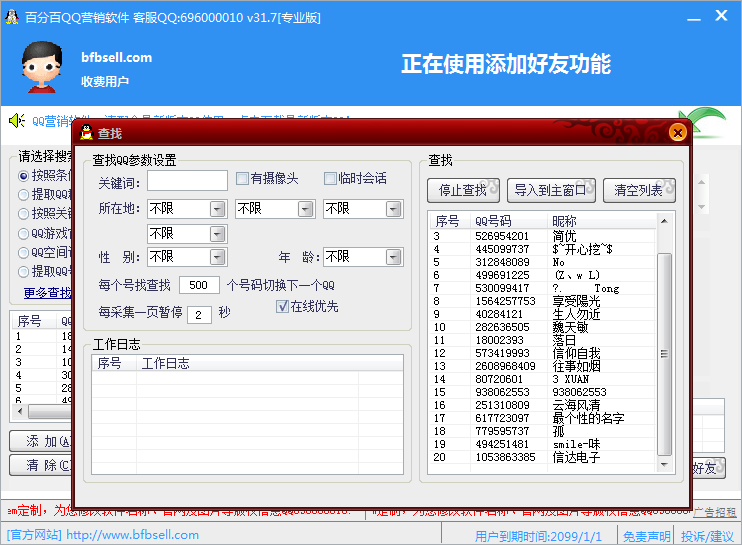Click the 关键词 input field
742x545 pixels.
pyautogui.click(x=187, y=181)
